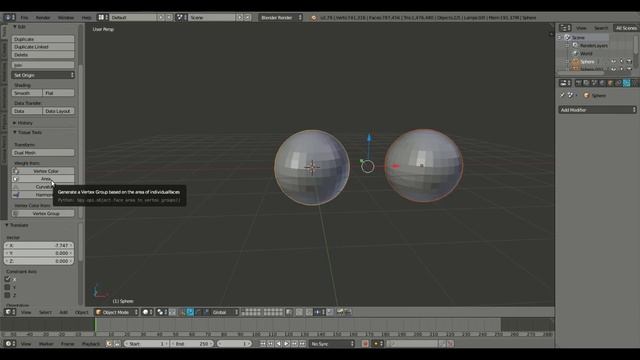Open the Render menu

(x=43, y=18)
